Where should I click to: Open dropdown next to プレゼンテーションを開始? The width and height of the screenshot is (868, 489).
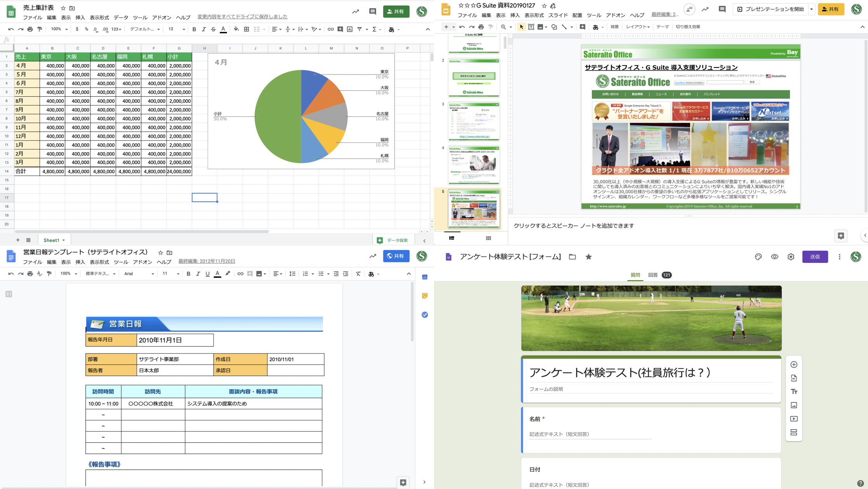[x=811, y=9]
